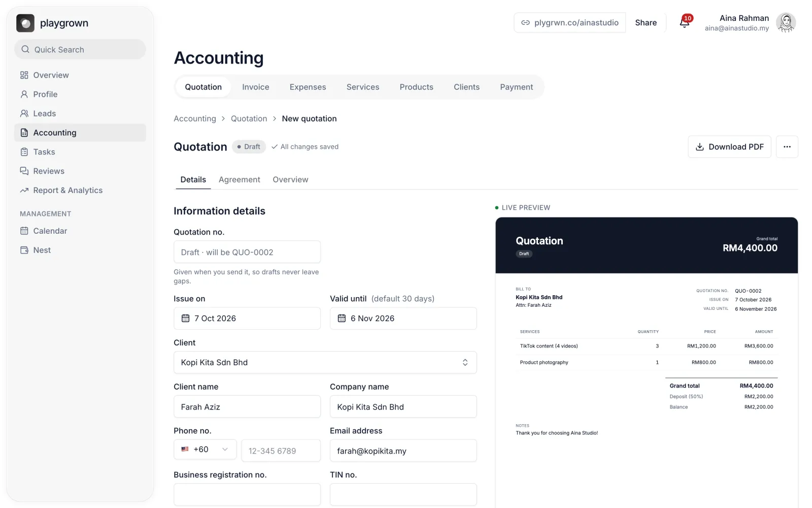The width and height of the screenshot is (812, 508).
Task: Click the Quick Search magnifier icon
Action: click(x=25, y=49)
